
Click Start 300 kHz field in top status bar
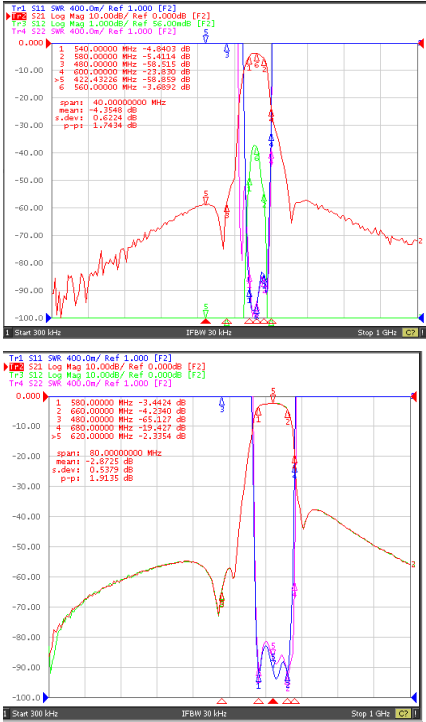click(38, 332)
